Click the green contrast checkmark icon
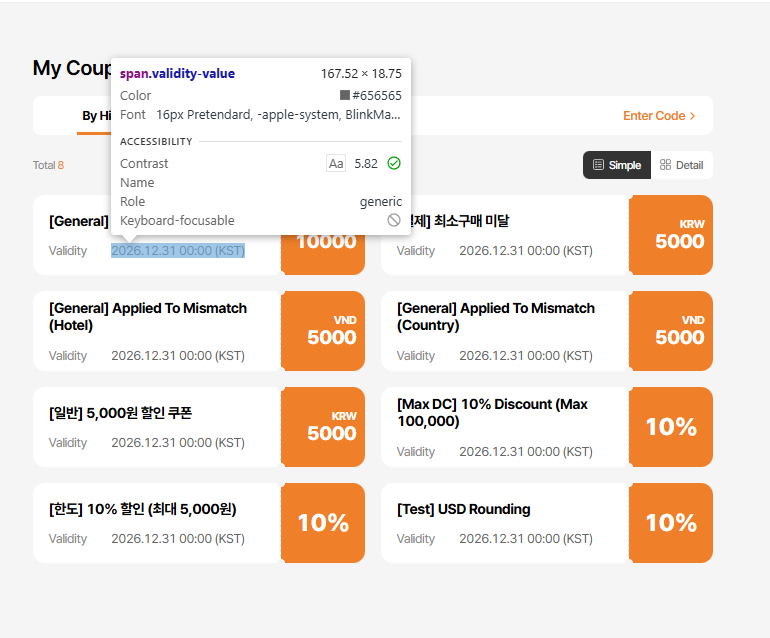Image resolution: width=770 pixels, height=638 pixels. click(394, 163)
